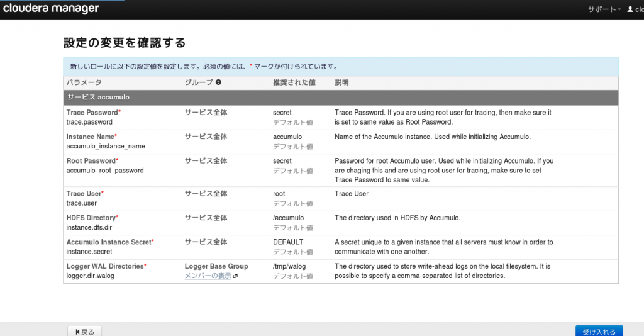Click the /tmp/walog recommended value

pos(289,266)
